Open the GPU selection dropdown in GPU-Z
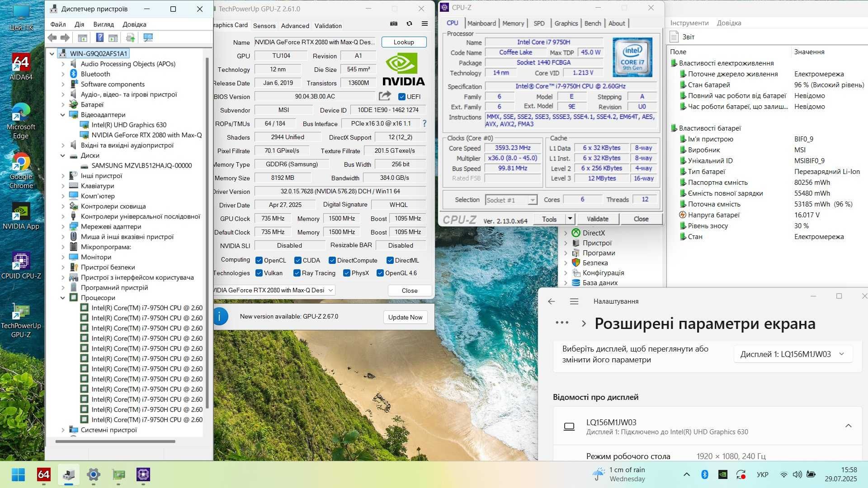 pyautogui.click(x=274, y=290)
